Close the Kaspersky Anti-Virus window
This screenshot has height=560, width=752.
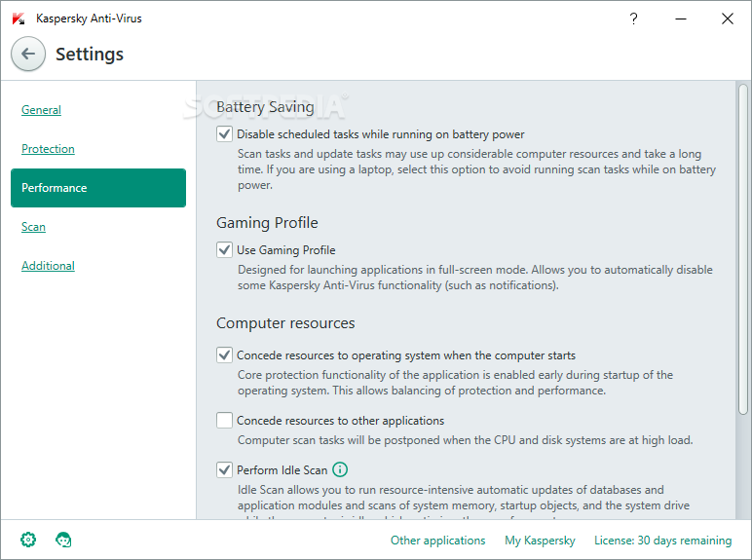coord(728,19)
